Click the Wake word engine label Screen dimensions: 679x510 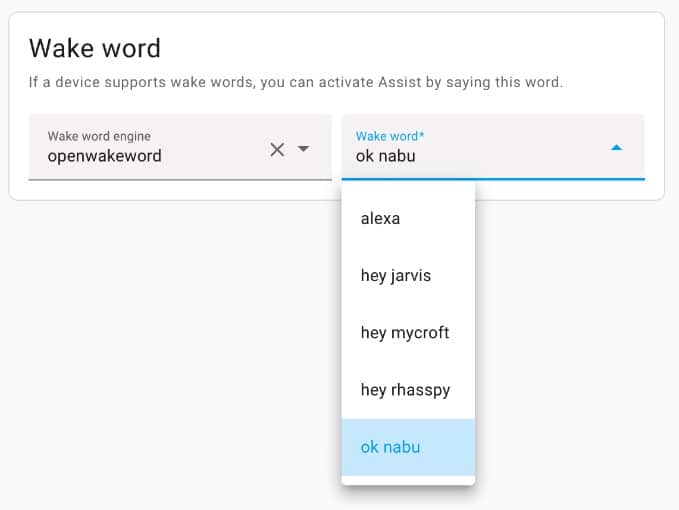click(99, 136)
